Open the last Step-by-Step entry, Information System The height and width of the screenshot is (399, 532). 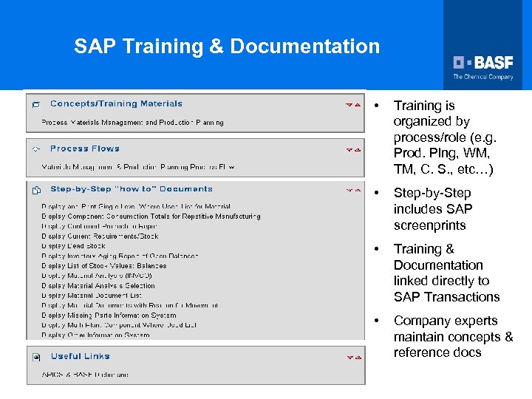95,335
